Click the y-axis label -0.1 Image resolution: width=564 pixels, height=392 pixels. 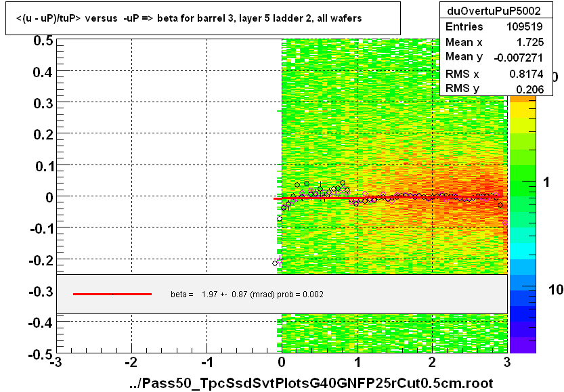coord(42,228)
